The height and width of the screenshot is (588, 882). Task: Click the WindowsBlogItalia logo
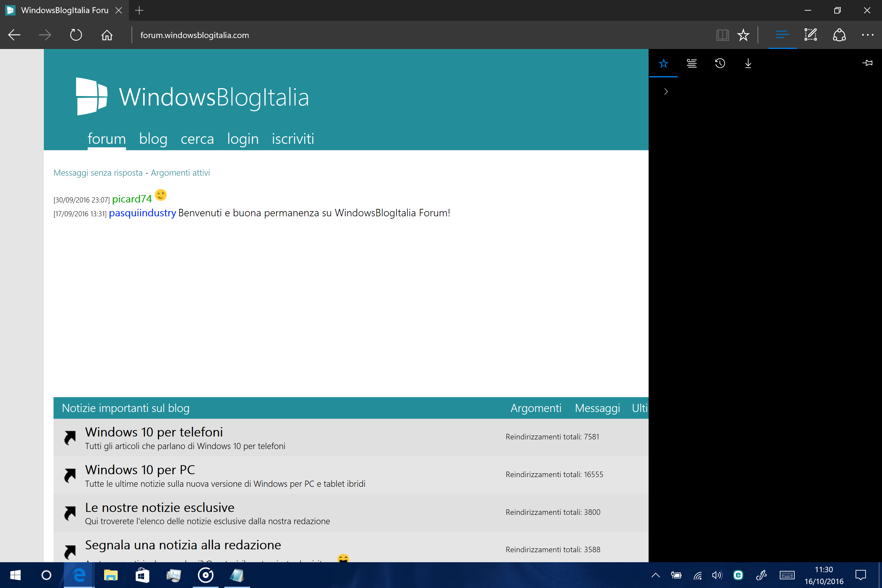coord(192,97)
